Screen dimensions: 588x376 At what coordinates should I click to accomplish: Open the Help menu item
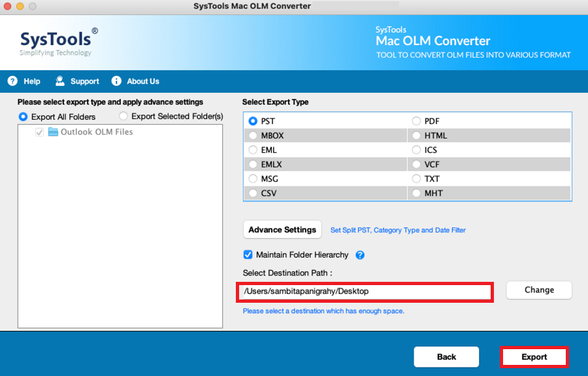click(x=32, y=82)
